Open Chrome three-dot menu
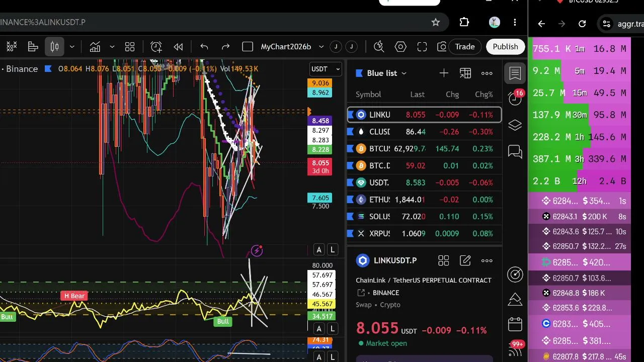Screen dimensions: 644x362 coord(515,22)
